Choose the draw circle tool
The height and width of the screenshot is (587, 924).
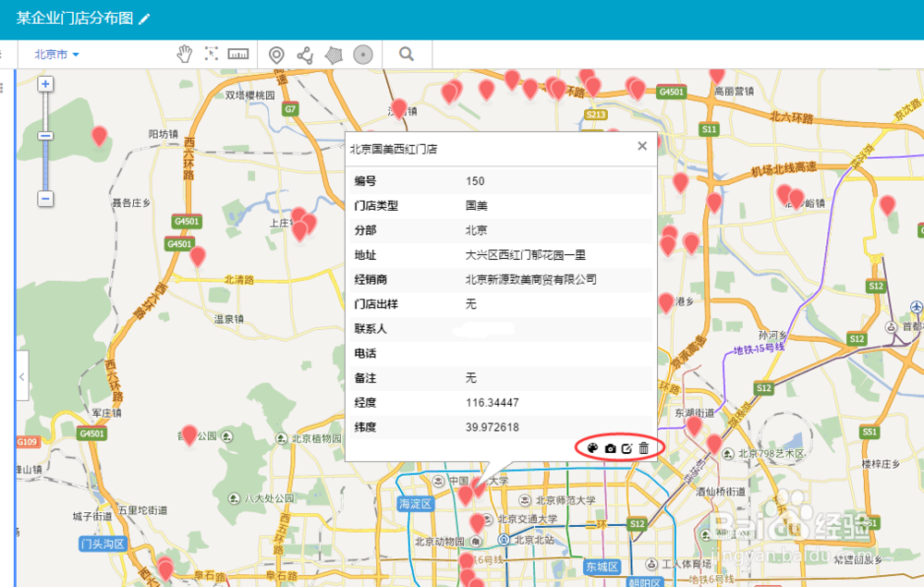(363, 55)
